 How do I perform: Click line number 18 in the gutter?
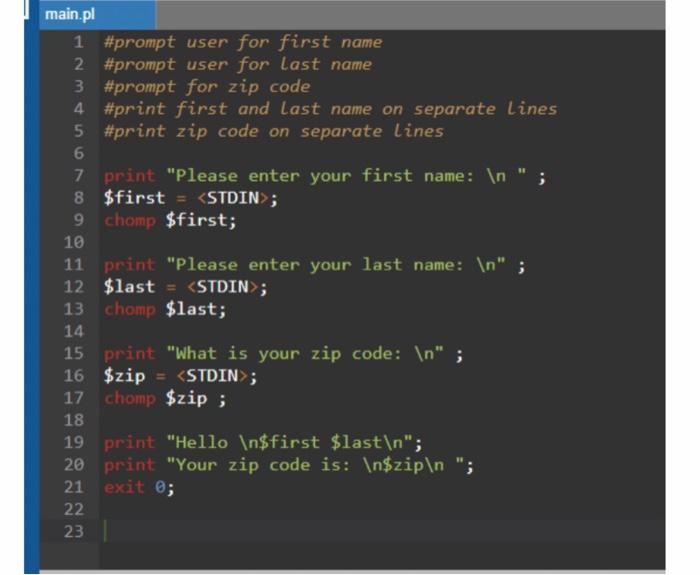click(x=74, y=420)
